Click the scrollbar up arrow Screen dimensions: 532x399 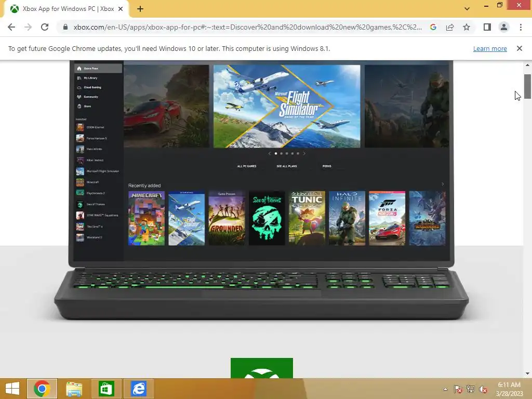tap(528, 64)
